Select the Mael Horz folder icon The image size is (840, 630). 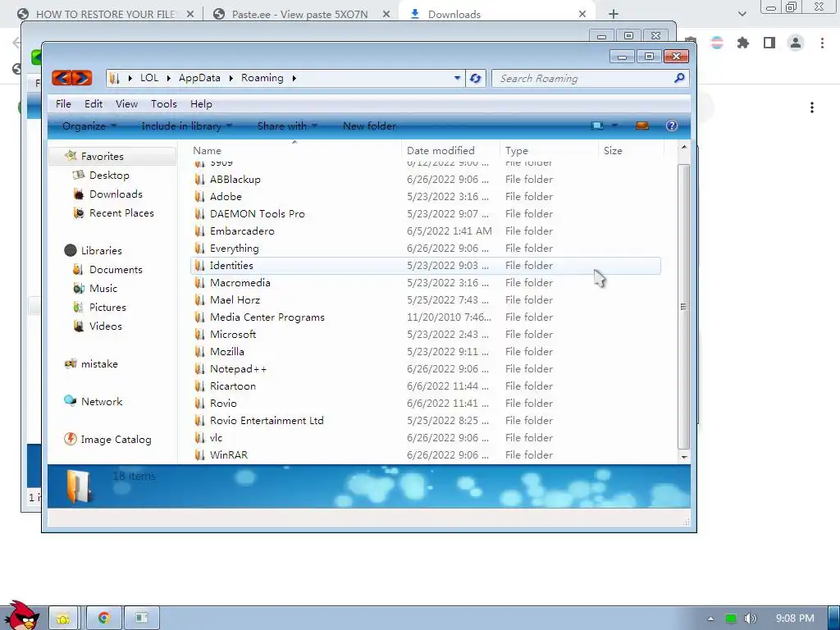point(200,300)
